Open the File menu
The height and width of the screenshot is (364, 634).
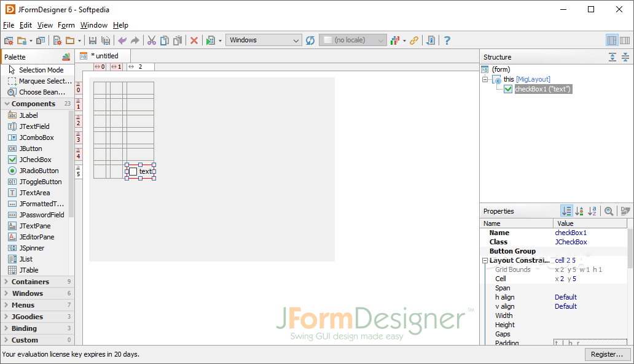pos(9,25)
